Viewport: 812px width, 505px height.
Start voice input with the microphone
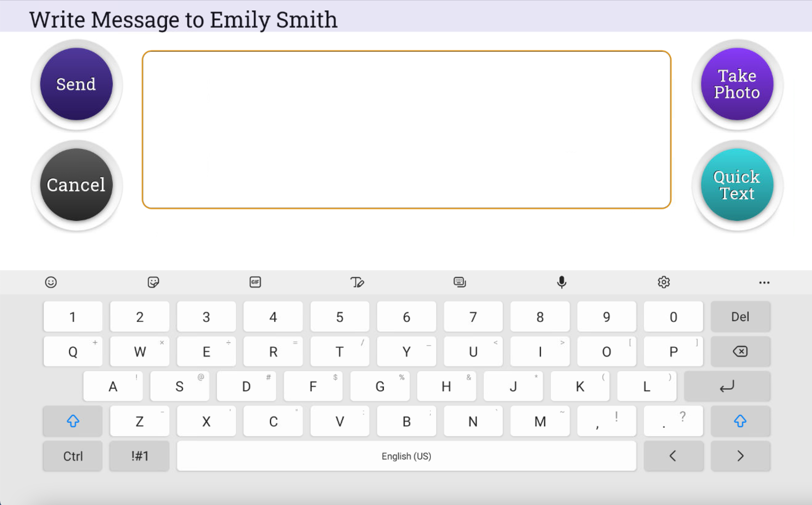[562, 282]
